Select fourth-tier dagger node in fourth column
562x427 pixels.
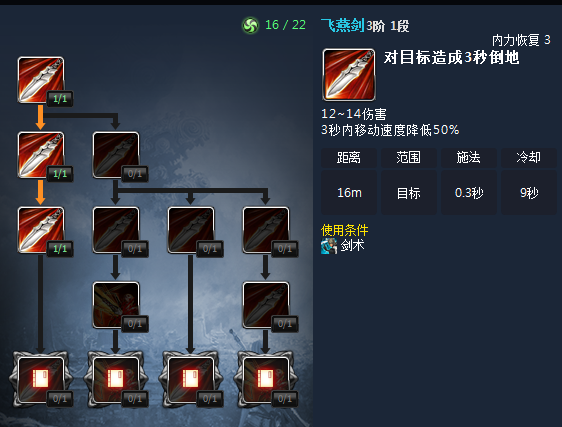(x=266, y=305)
